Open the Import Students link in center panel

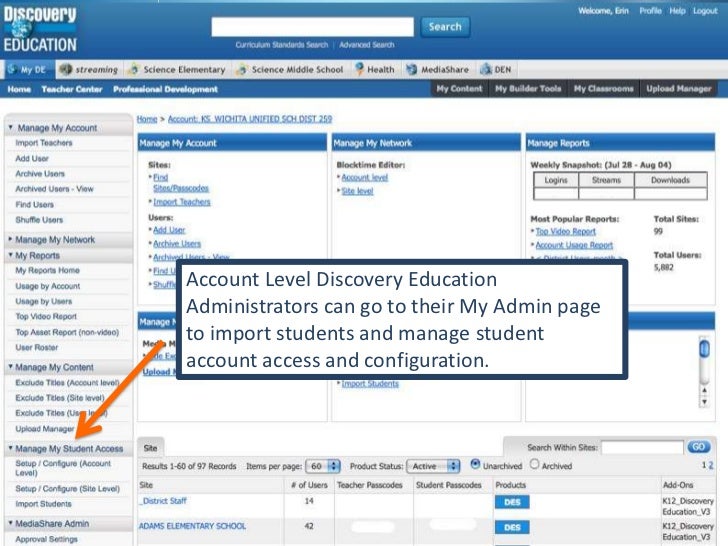coord(370,384)
